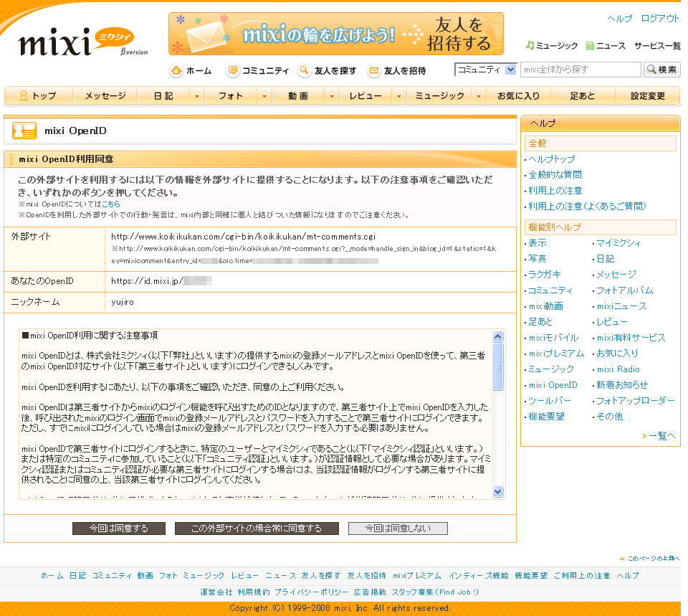Open mixiモバイル help link

pos(554,338)
